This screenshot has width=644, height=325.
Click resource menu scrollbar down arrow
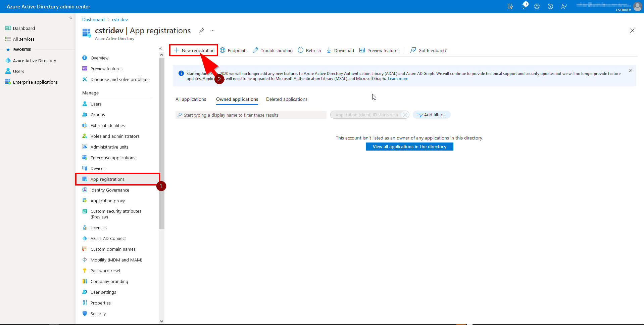[161, 321]
